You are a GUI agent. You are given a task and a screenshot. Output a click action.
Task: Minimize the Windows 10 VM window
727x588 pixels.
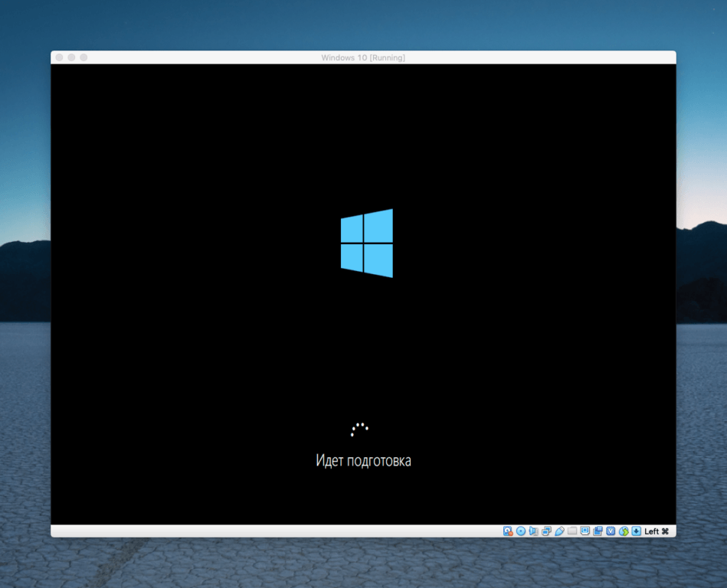click(x=71, y=57)
